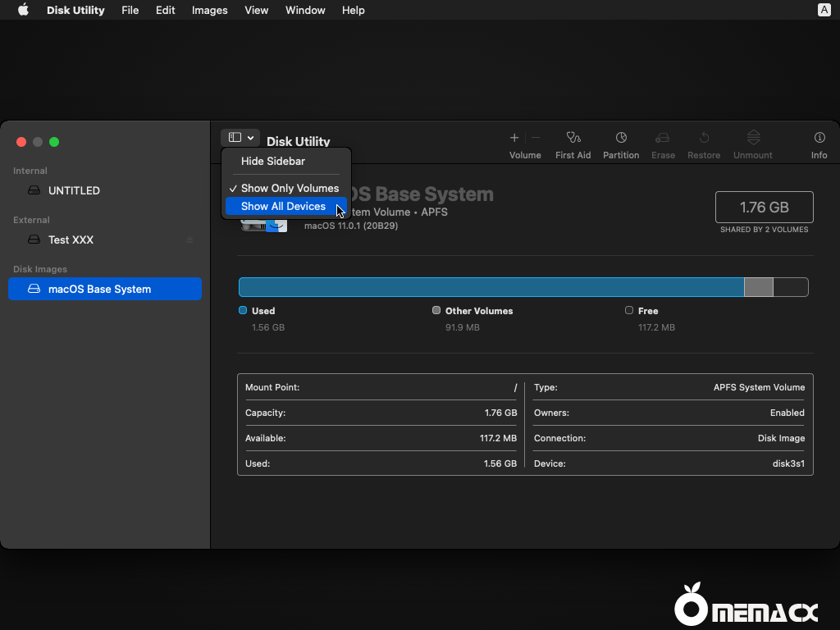This screenshot has width=840, height=630.
Task: Click the First Aid stethoscope icon
Action: (573, 138)
